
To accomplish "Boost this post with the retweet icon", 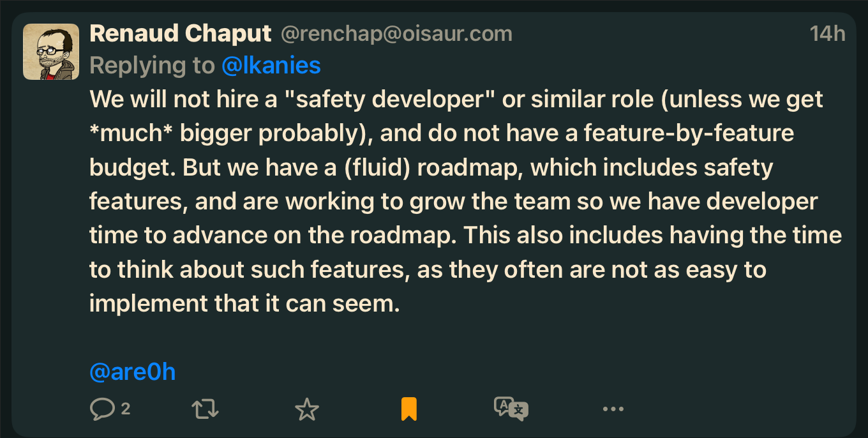I will pyautogui.click(x=205, y=409).
